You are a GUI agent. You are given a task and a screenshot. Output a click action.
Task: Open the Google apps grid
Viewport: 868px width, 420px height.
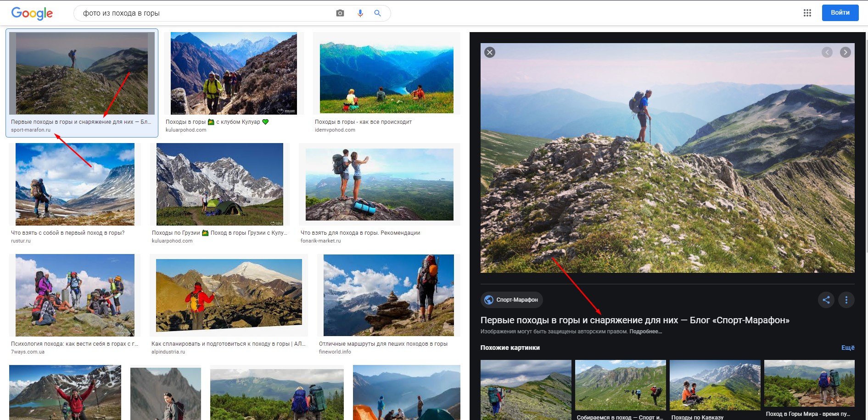[807, 13]
